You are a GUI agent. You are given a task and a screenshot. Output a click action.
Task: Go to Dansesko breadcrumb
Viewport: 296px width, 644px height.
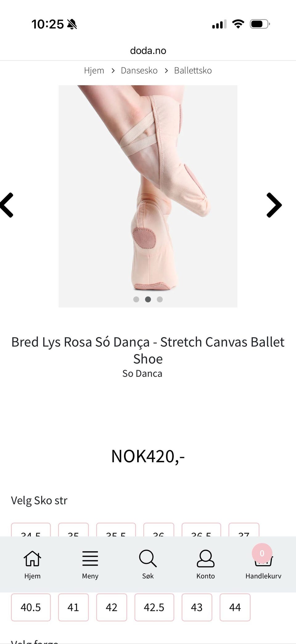[x=139, y=70]
